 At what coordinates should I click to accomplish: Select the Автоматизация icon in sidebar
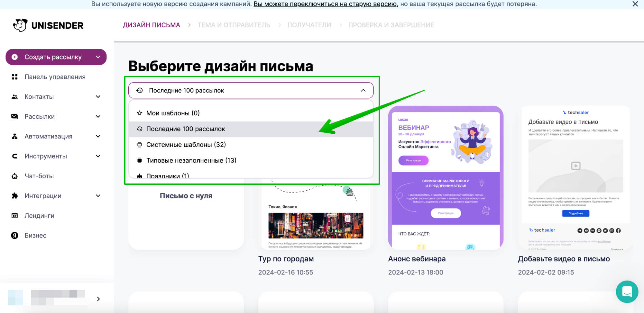15,136
